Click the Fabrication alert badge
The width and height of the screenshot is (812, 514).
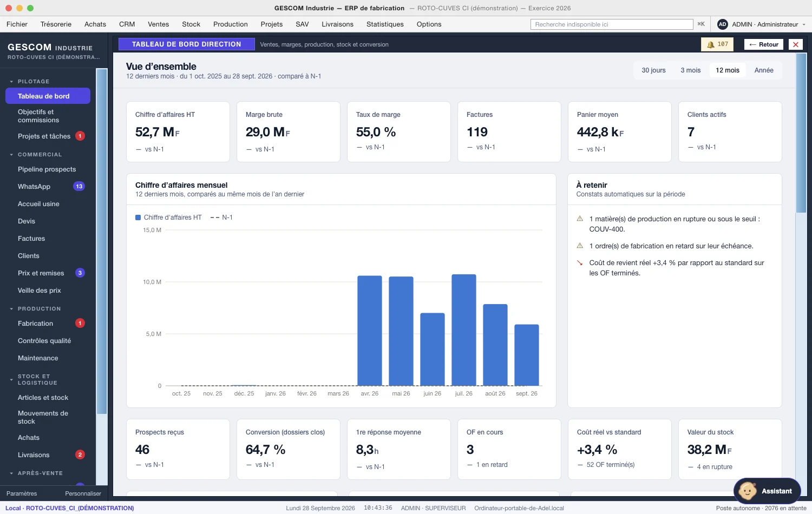(x=80, y=323)
